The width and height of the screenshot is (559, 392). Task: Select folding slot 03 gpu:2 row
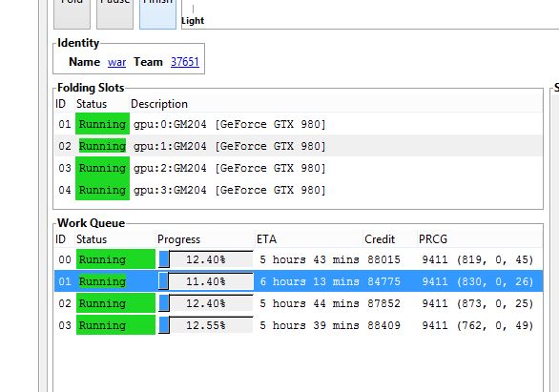click(299, 168)
